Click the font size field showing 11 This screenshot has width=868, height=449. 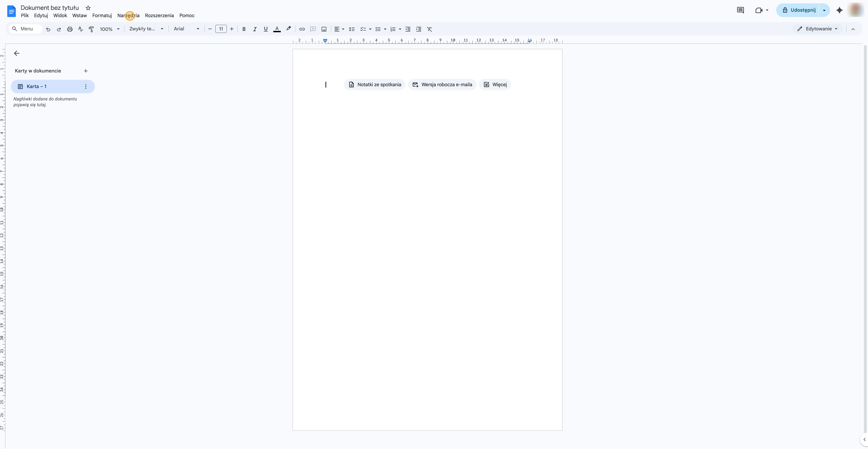point(221,29)
